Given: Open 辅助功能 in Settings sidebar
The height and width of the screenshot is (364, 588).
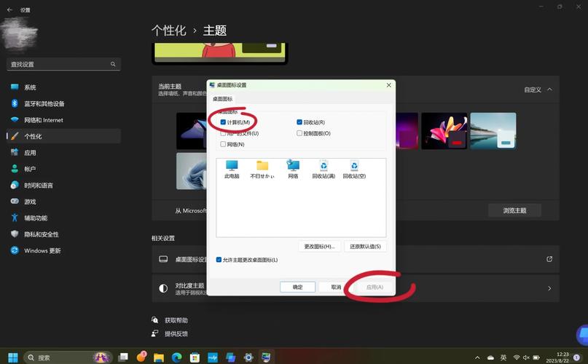Looking at the screenshot, I should pos(63,218).
